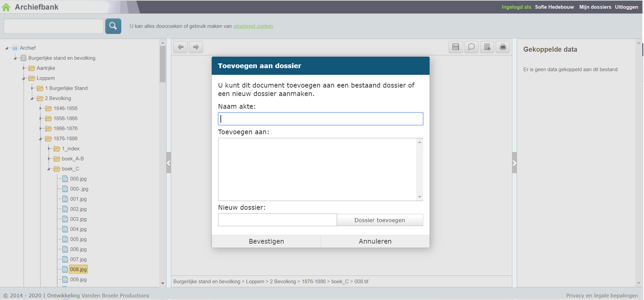Click the Gekoppelde data heading

(550, 49)
